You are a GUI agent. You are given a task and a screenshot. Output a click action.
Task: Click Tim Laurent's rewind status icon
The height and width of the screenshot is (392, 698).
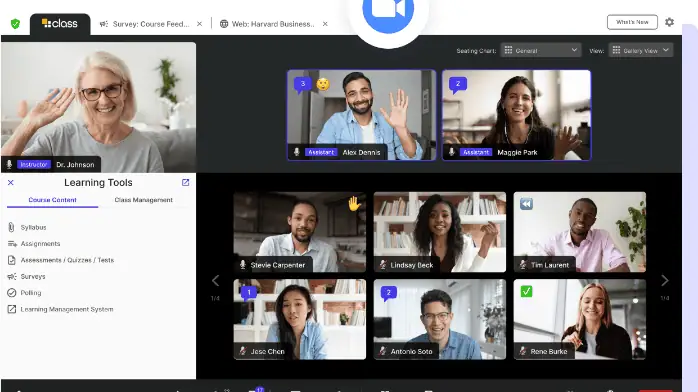tap(526, 204)
